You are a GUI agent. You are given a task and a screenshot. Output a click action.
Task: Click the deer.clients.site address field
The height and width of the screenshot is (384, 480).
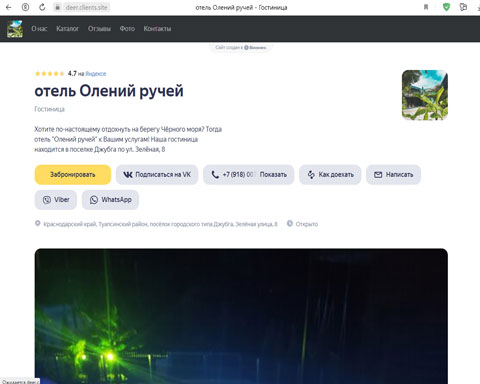pyautogui.click(x=86, y=7)
